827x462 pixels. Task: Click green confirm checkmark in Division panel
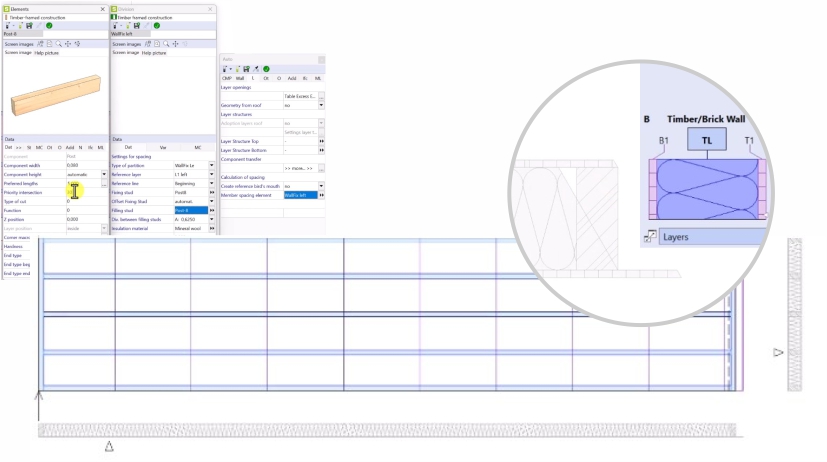[157, 25]
